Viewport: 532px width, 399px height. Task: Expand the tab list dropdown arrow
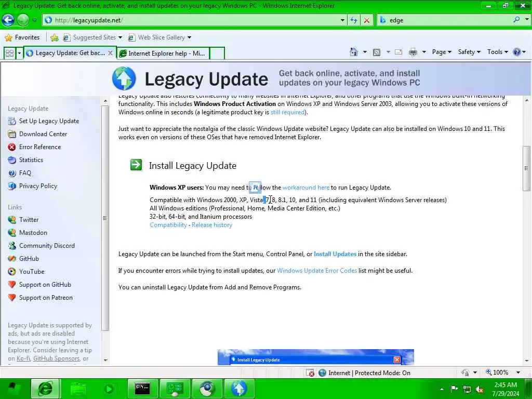coord(19,54)
